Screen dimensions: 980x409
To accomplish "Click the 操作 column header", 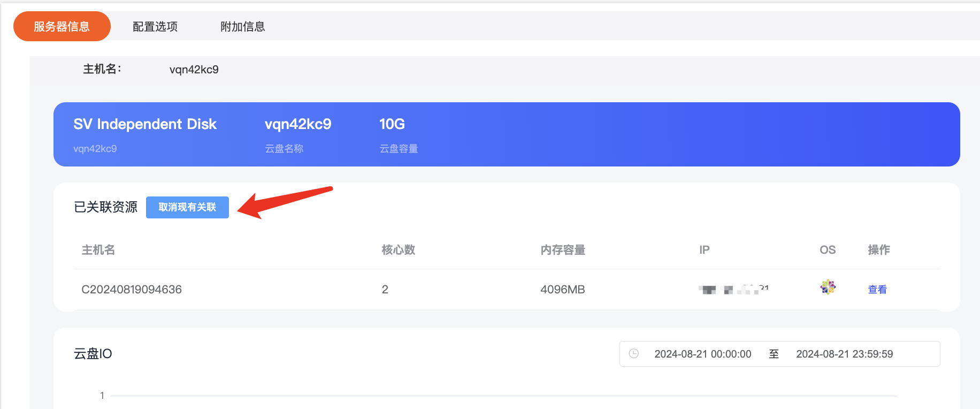I will (879, 250).
